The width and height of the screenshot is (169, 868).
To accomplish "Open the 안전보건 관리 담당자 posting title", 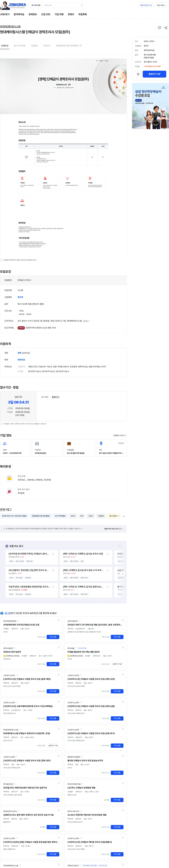I will 12,652.
